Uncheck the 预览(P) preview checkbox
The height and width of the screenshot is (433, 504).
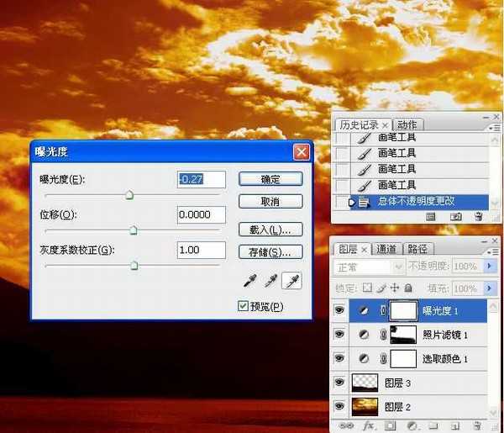(x=244, y=306)
